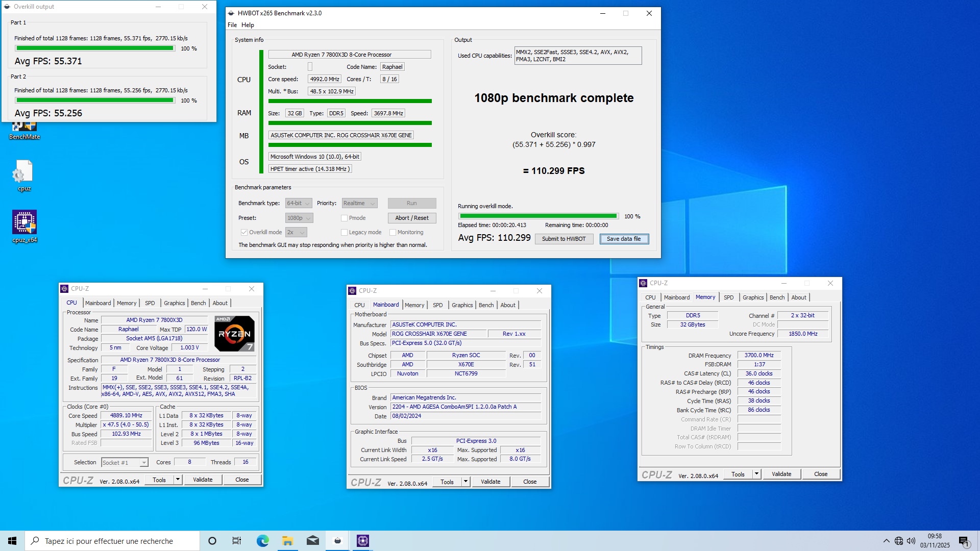The width and height of the screenshot is (980, 551).
Task: Open the Windows Start menu
Action: pos(12,541)
